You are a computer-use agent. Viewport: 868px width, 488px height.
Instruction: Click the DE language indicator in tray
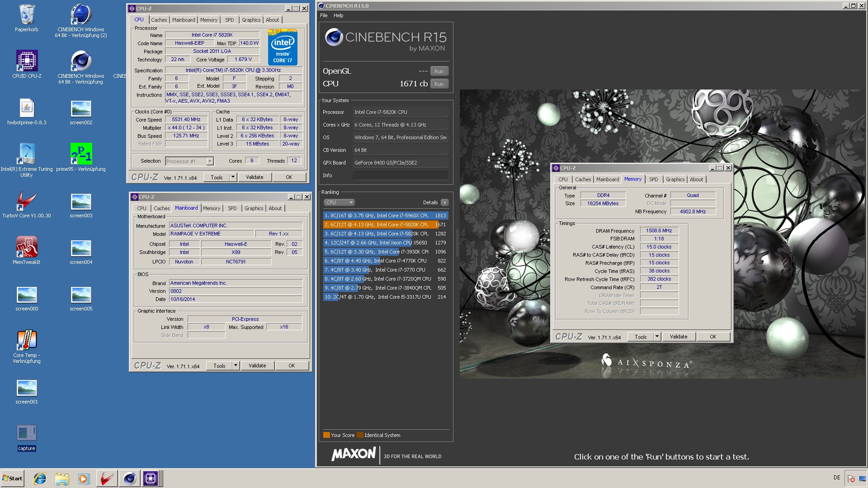(x=837, y=478)
